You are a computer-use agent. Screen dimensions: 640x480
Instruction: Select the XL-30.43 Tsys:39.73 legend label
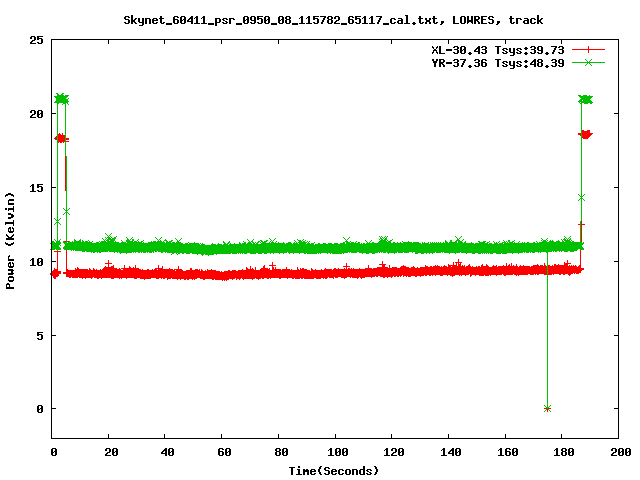498,50
